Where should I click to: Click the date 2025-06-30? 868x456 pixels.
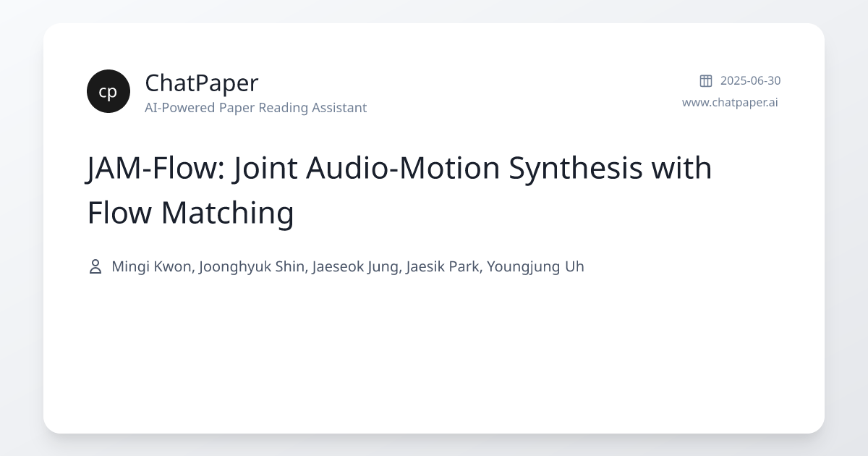[x=750, y=80]
